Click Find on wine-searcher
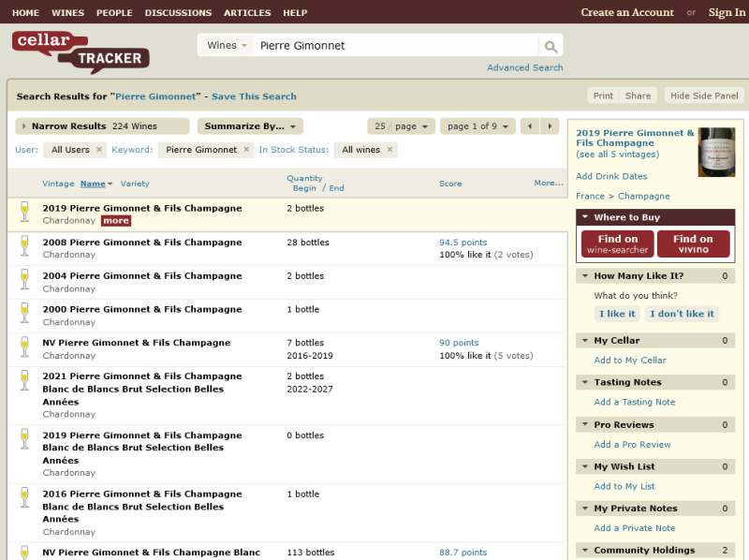The width and height of the screenshot is (749, 560). 618,243
